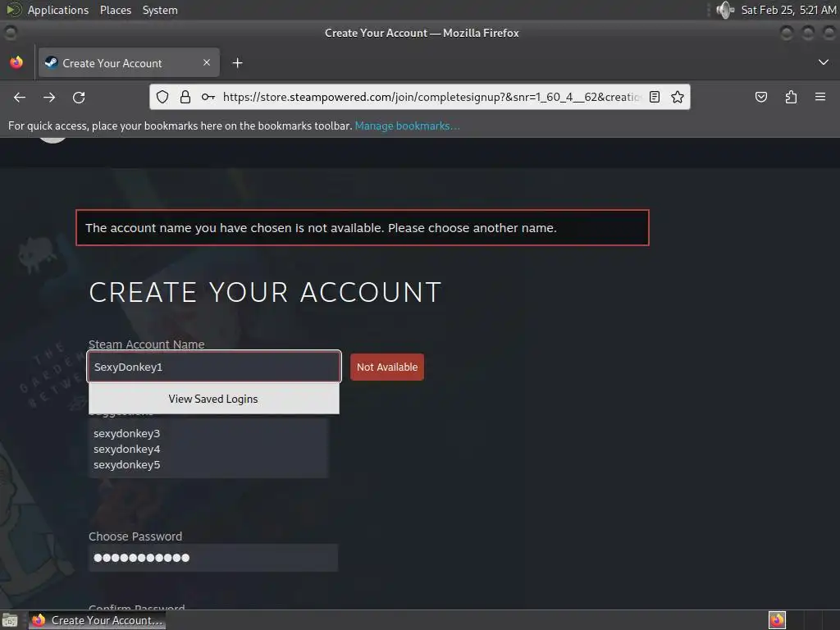View site security lock information

185,97
